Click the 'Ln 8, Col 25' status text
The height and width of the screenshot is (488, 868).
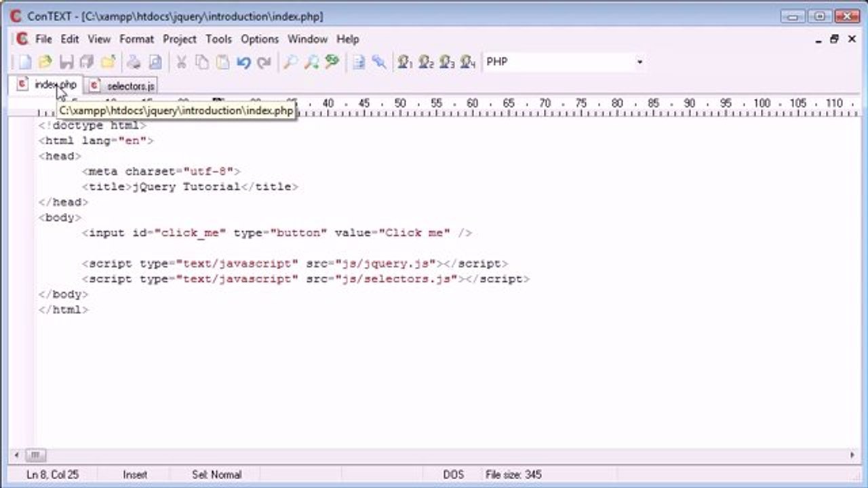[52, 474]
